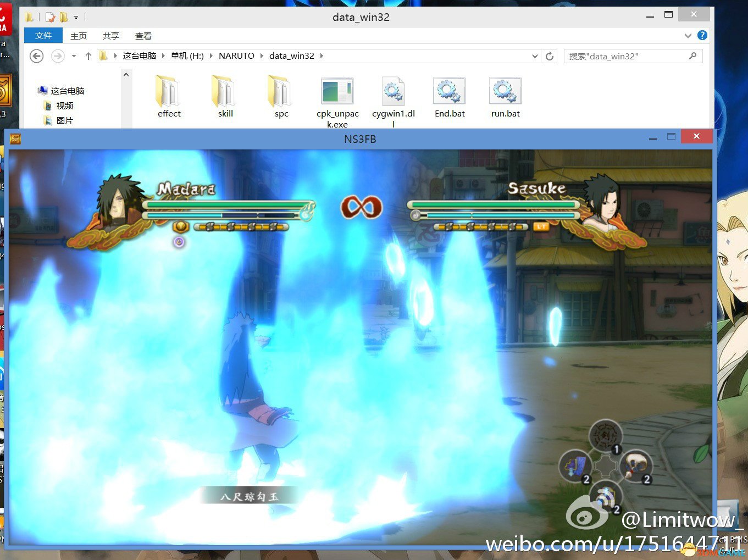This screenshot has height=560, width=748.
Task: Select 图片 in the navigation pane
Action: (x=64, y=120)
